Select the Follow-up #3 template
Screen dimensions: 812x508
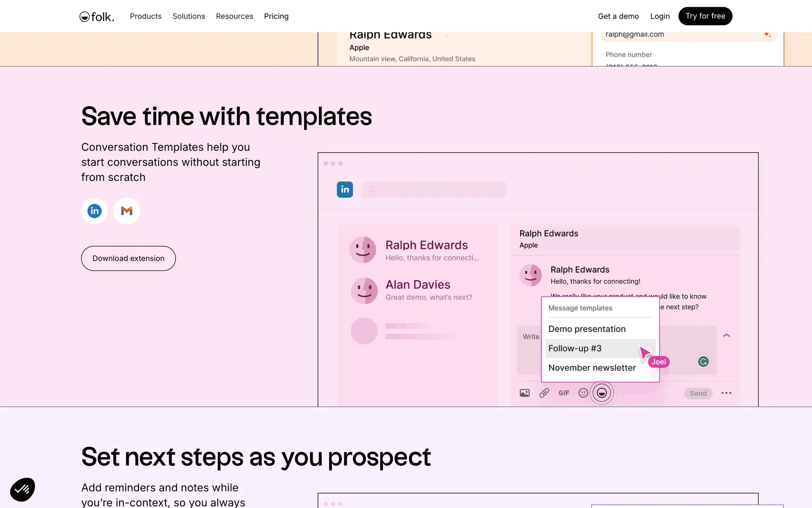(x=575, y=348)
